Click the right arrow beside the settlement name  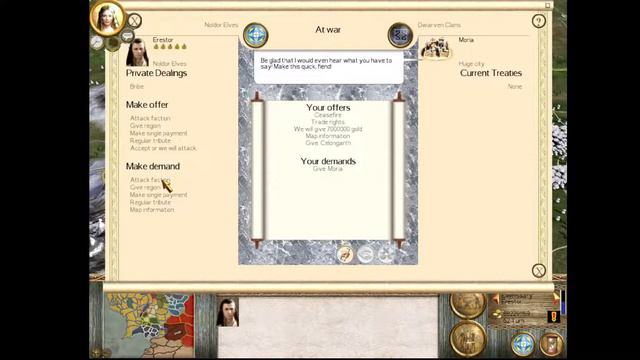[x=556, y=298]
